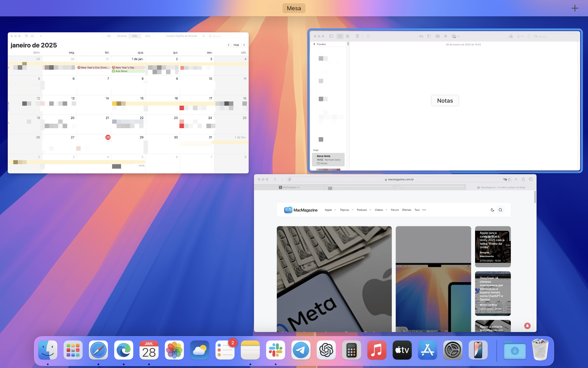Open a new tab in Safari
Screen dimensions: 588x368
point(516,179)
